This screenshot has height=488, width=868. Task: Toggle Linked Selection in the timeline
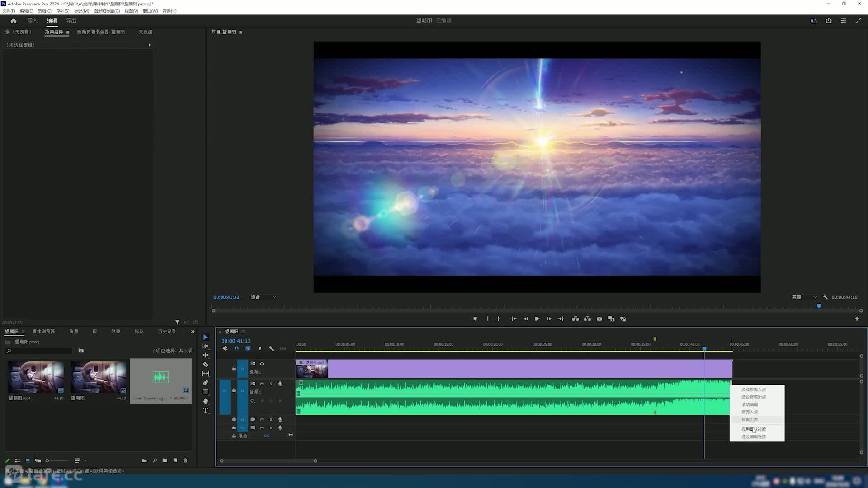tap(248, 348)
